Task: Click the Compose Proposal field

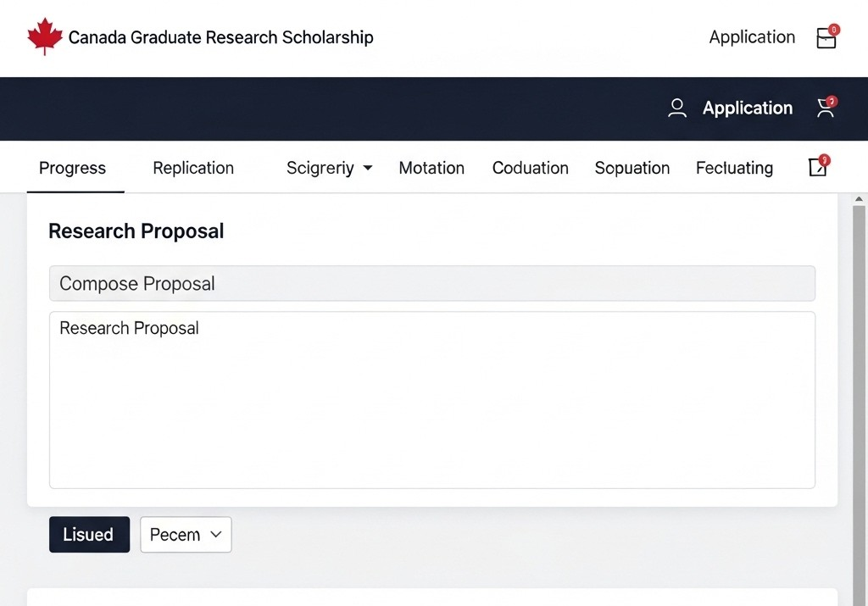Action: [x=431, y=283]
